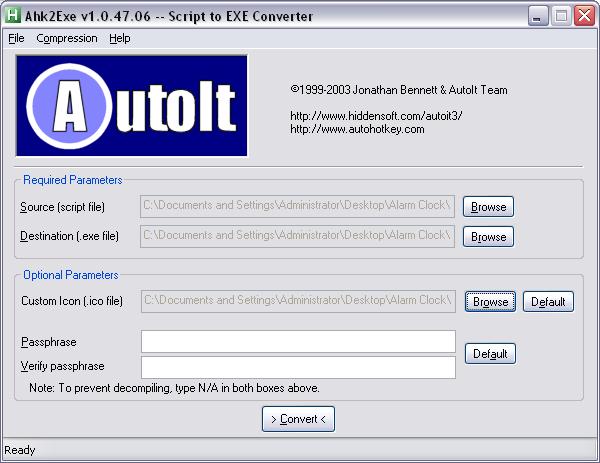Screen dimensions: 600x463
Task: Reset passphrase with Default button
Action: click(x=490, y=354)
